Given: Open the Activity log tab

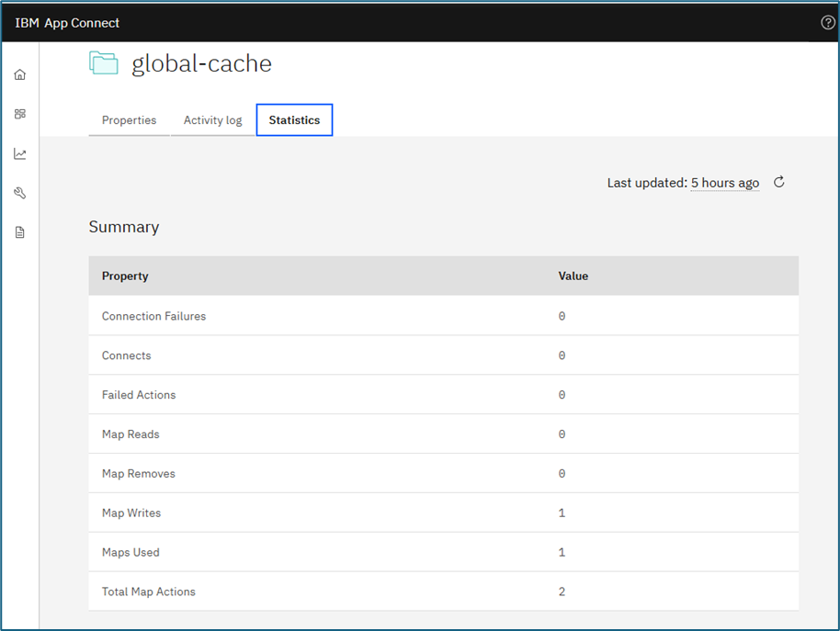Looking at the screenshot, I should tap(212, 119).
